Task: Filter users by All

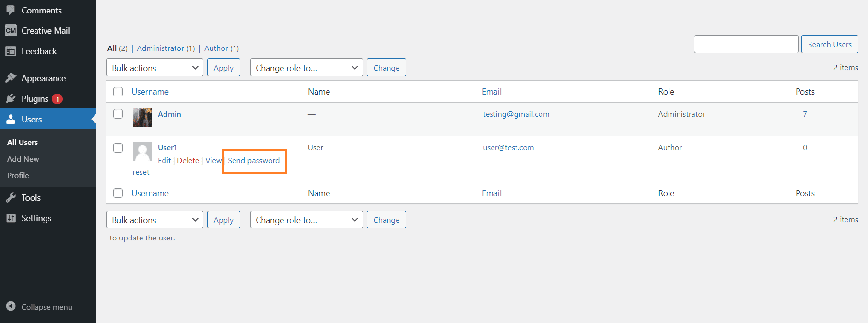Action: point(117,48)
